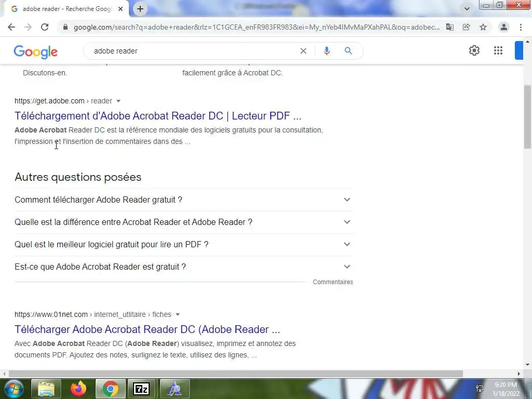Click the scroll down arrow
The width and height of the screenshot is (532, 399).
point(527,365)
